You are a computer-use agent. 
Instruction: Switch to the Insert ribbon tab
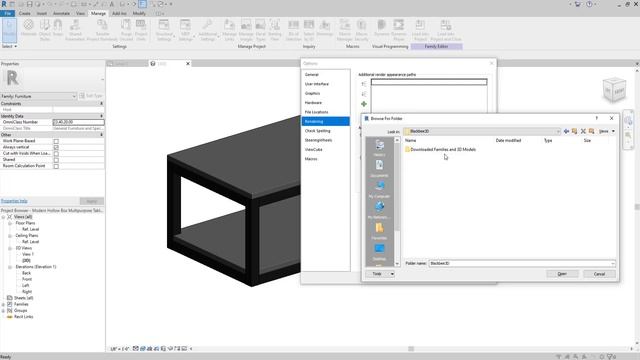coord(42,13)
